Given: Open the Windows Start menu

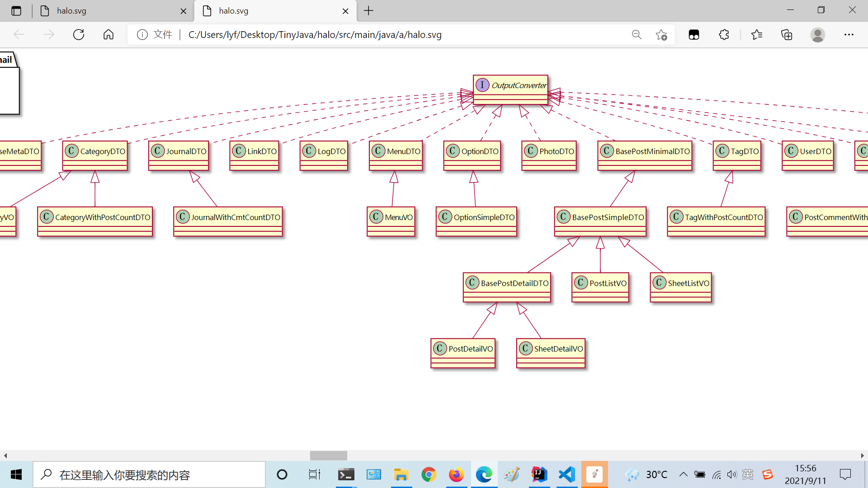Looking at the screenshot, I should (16, 474).
